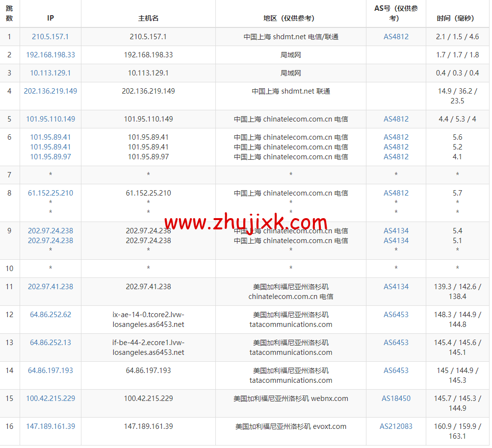Click 64.86.252.62 IP link

pyautogui.click(x=50, y=314)
